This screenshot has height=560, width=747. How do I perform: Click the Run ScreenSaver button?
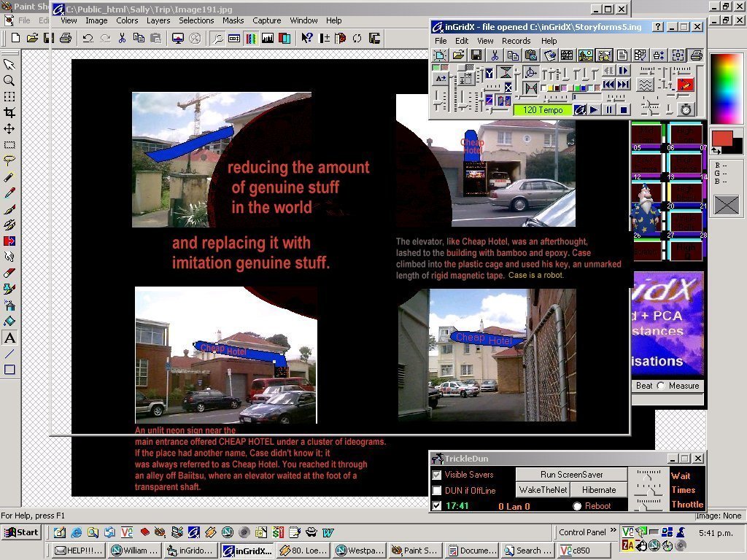pos(571,474)
